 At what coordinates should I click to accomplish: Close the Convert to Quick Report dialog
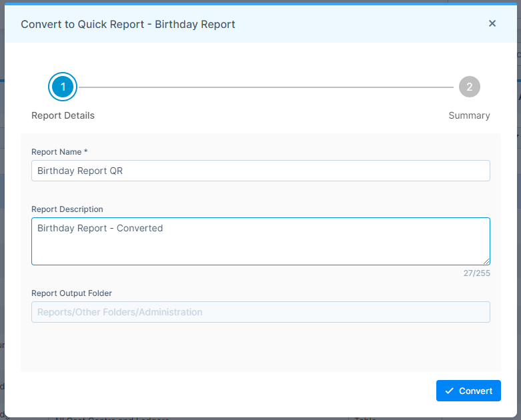pyautogui.click(x=492, y=23)
